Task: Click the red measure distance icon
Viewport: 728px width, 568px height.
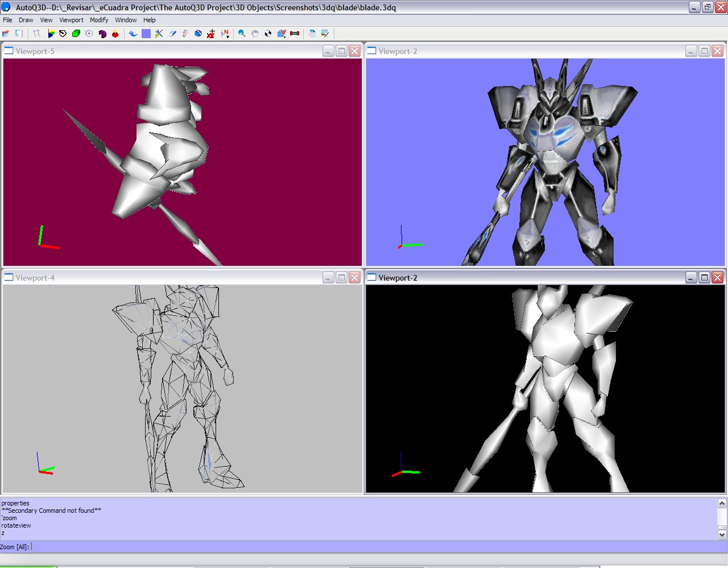Action: click(x=295, y=34)
